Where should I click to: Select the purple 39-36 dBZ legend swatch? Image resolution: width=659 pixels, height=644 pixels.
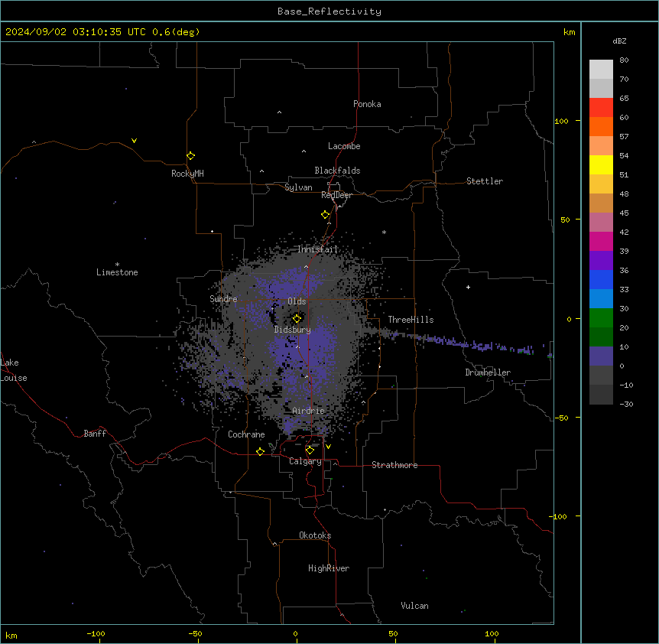click(x=601, y=261)
